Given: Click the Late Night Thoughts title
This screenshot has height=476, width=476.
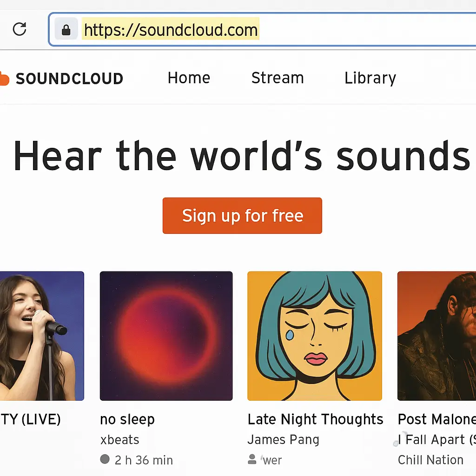Looking at the screenshot, I should click(x=315, y=419).
